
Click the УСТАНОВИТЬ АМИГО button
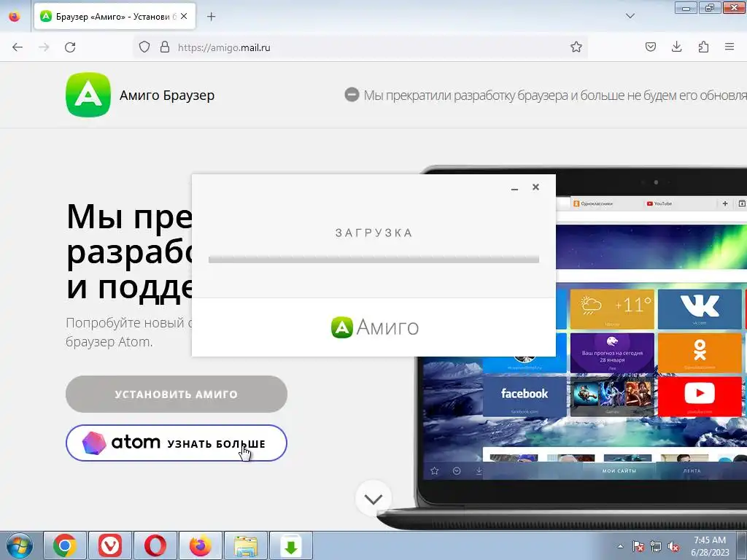[177, 394]
